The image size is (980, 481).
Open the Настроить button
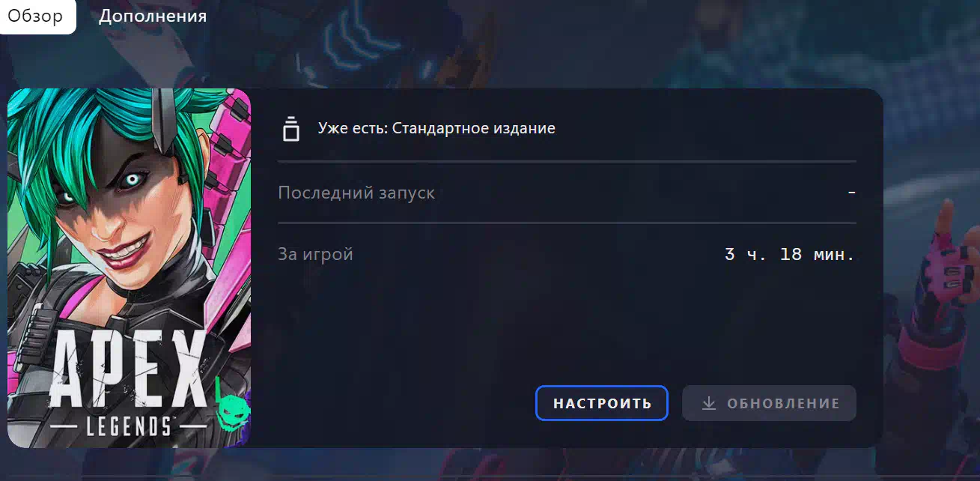602,403
